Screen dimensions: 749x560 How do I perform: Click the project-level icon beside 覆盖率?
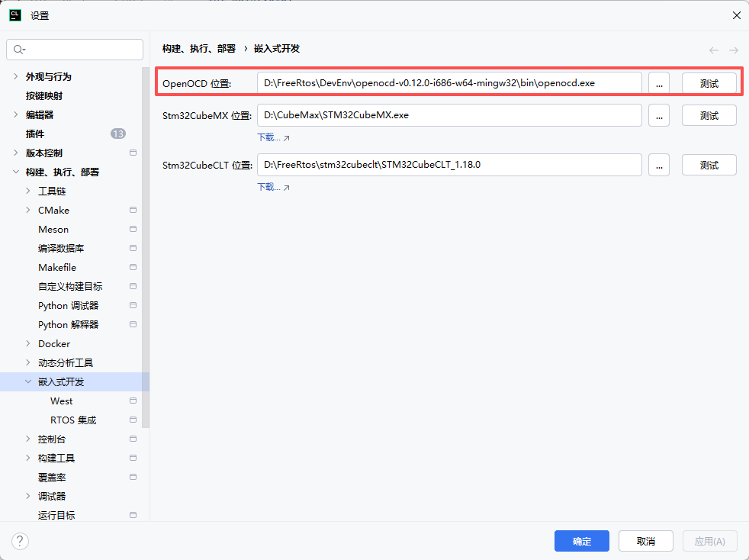pyautogui.click(x=133, y=478)
